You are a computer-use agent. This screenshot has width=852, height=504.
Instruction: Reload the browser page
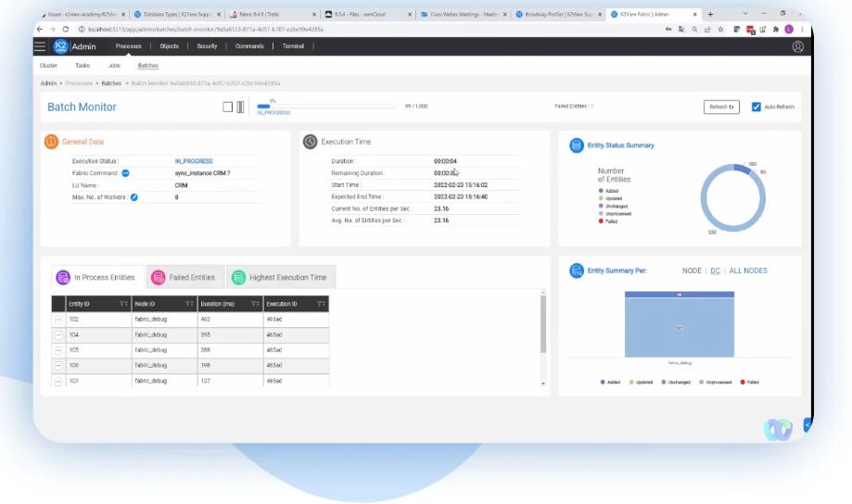coord(65,30)
